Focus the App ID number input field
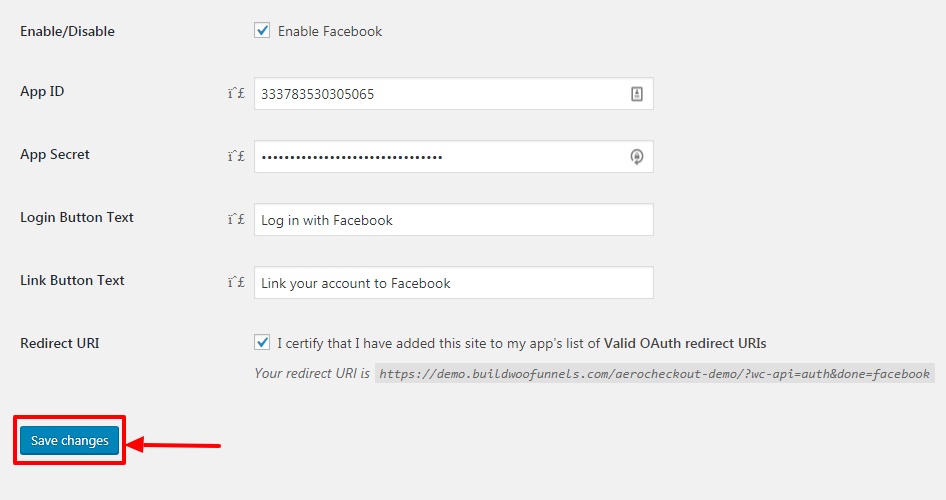The width and height of the screenshot is (946, 500). (454, 93)
